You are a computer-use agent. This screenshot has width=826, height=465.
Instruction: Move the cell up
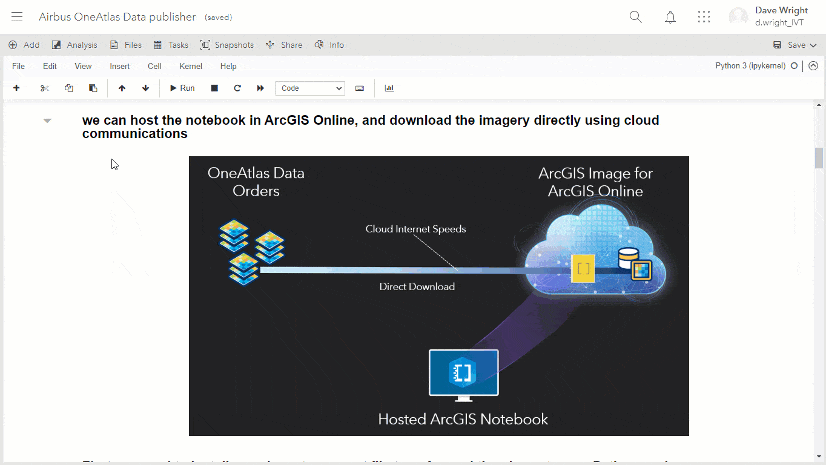pos(122,88)
